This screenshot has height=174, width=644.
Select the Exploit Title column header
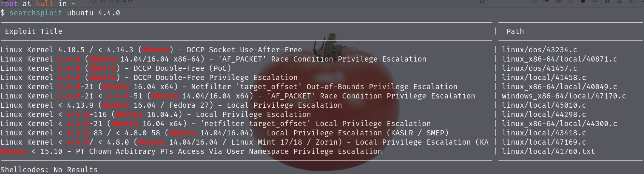point(33,31)
